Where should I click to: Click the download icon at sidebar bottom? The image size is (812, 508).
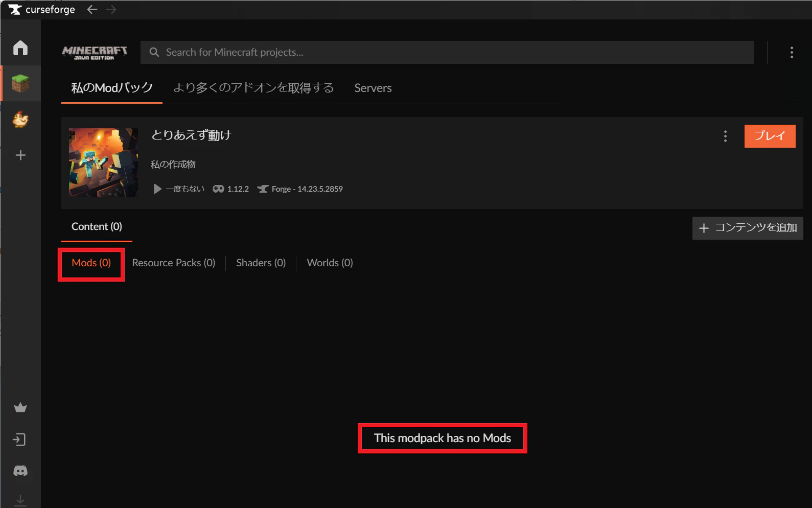click(x=20, y=500)
